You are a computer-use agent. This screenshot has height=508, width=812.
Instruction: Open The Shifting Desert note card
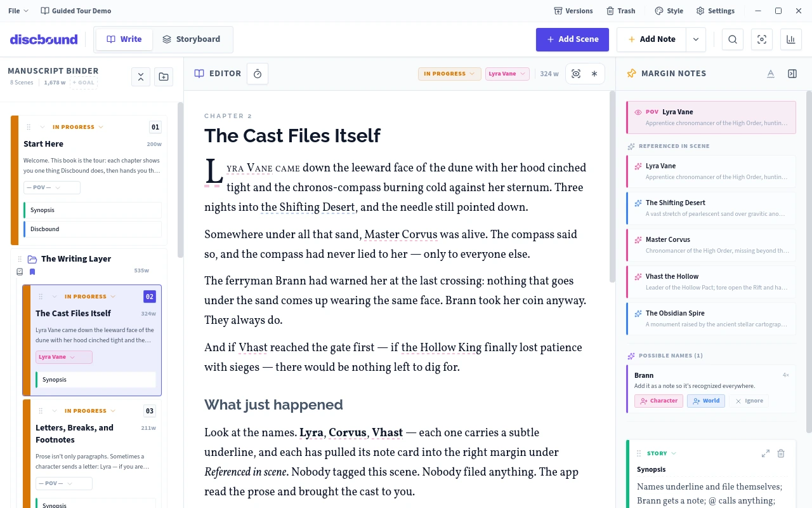click(711, 208)
